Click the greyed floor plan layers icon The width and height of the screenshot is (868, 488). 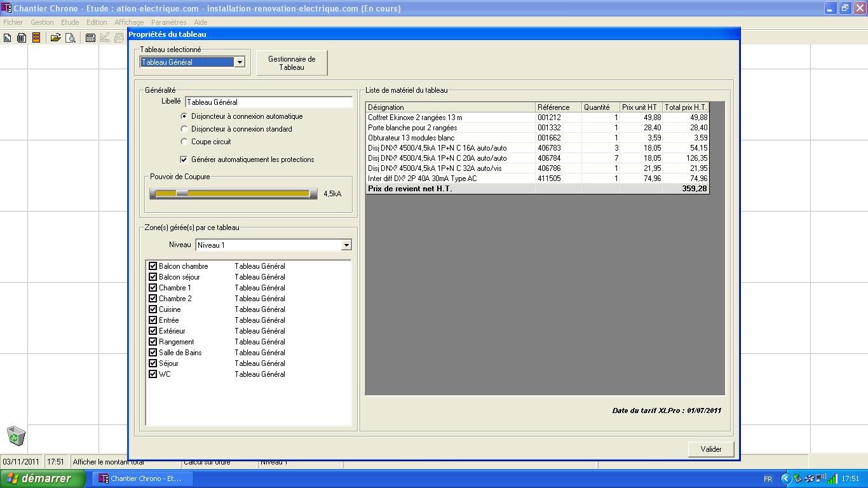point(119,38)
